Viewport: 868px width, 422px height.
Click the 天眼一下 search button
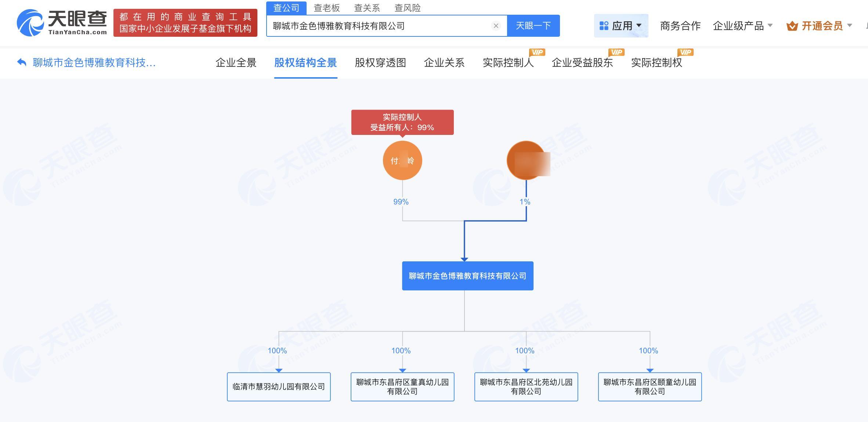[x=533, y=26]
